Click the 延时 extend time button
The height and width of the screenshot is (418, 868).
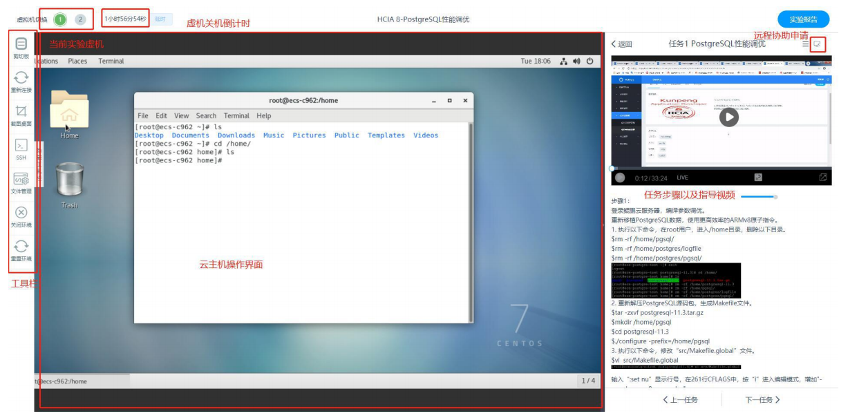[x=162, y=19]
